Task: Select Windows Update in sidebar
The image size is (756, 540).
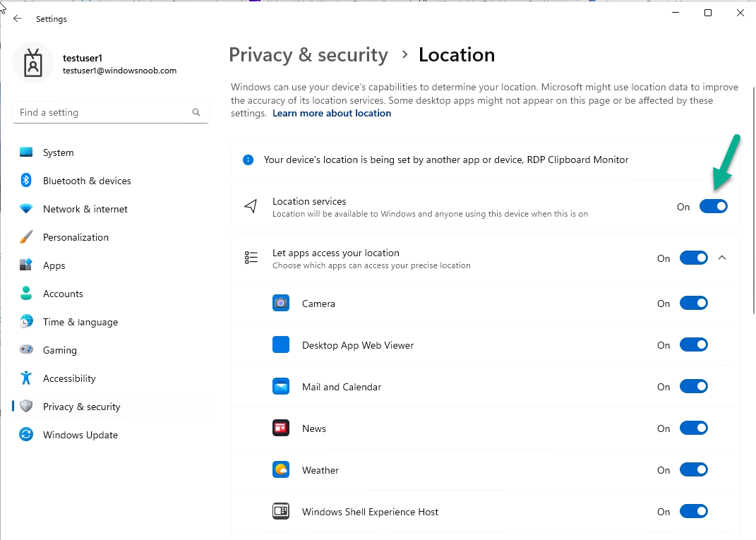Action: pos(111,435)
